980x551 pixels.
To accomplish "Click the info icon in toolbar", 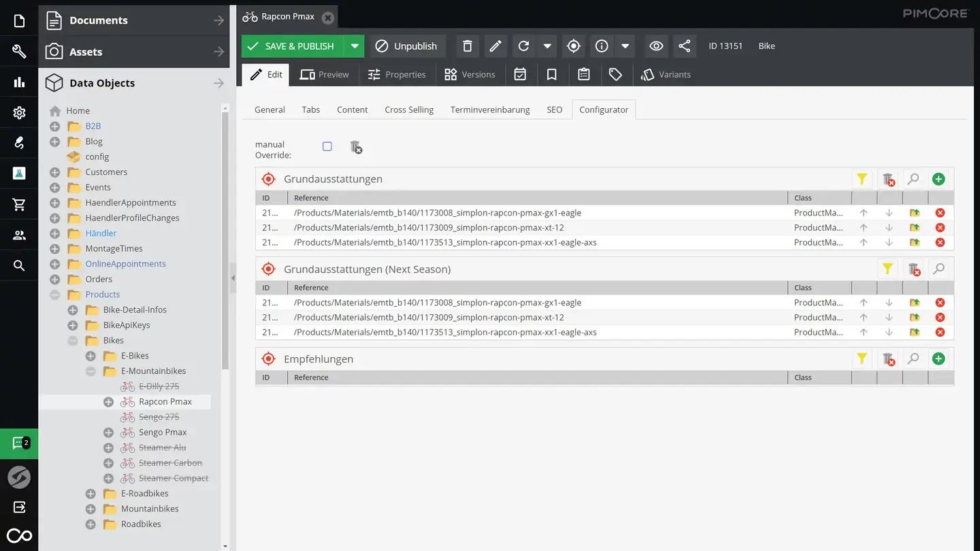I will click(x=602, y=46).
